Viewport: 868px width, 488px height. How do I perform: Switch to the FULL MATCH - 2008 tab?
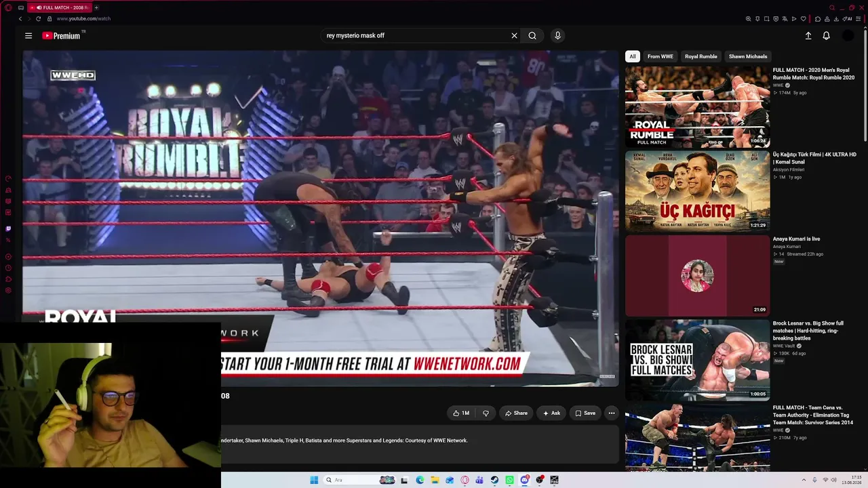pos(60,7)
